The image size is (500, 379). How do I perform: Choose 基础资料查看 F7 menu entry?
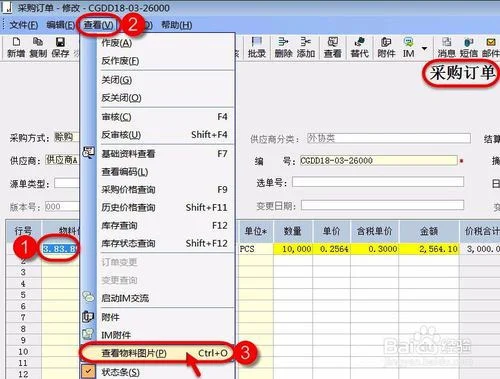[x=157, y=154]
